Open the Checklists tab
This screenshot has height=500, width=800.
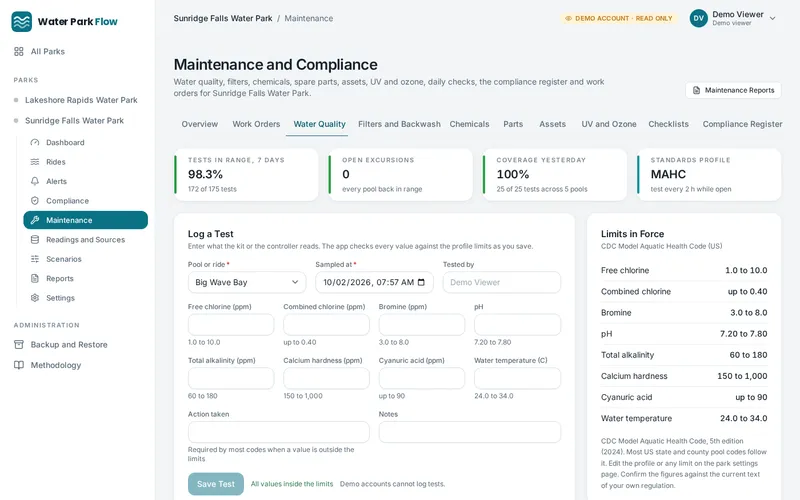(x=668, y=124)
